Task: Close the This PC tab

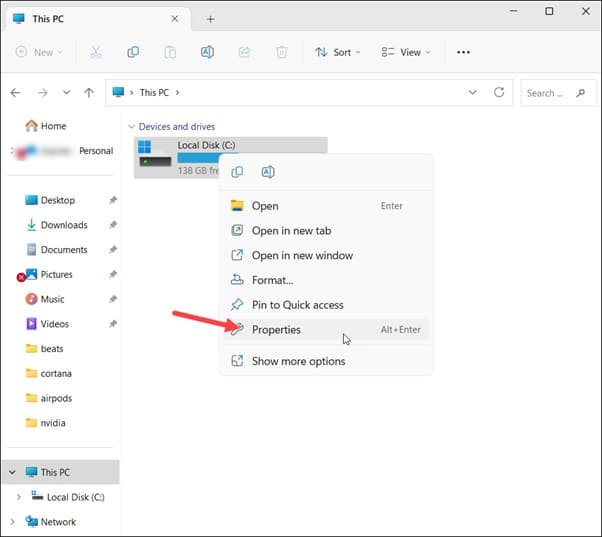Action: pos(175,18)
